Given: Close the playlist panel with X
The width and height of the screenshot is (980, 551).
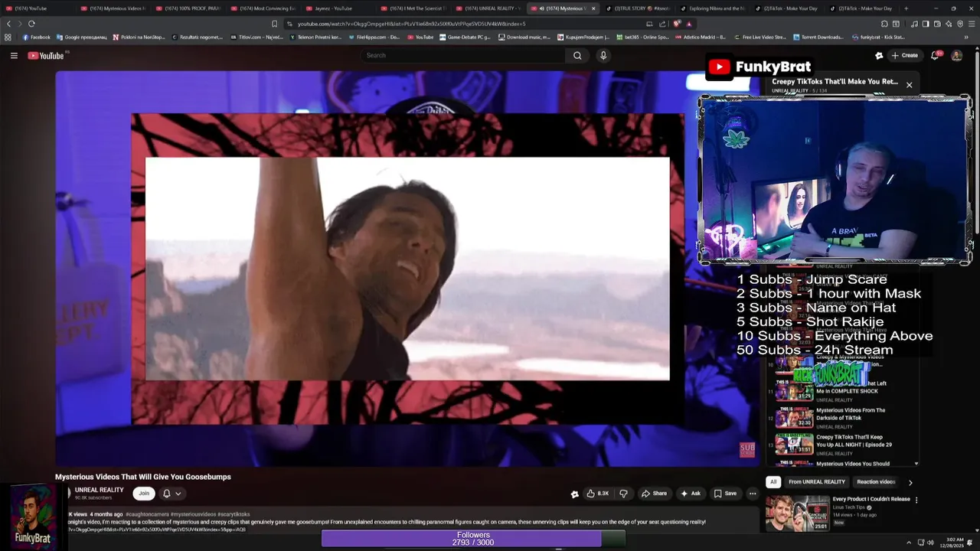Looking at the screenshot, I should (x=909, y=85).
